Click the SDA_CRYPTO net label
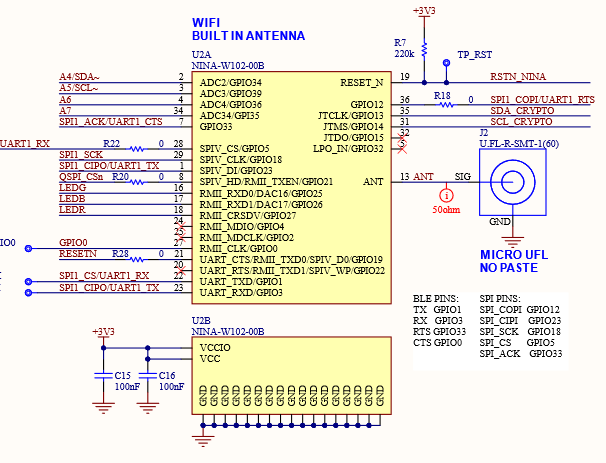This screenshot has width=606, height=463. (523, 111)
